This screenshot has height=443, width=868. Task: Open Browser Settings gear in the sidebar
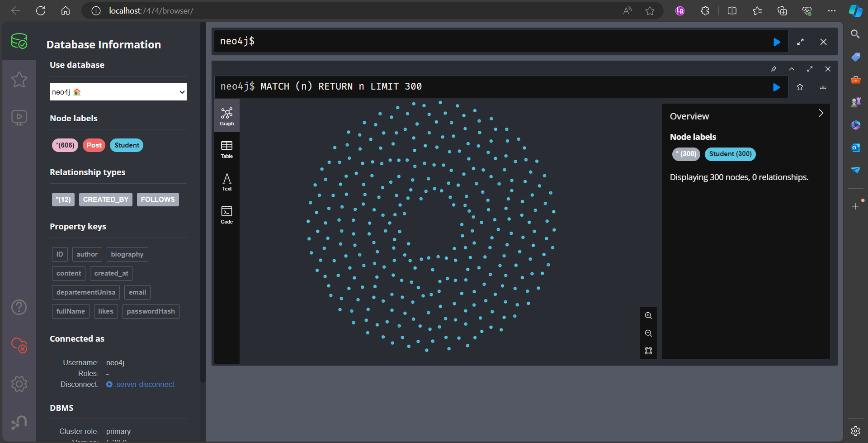coord(19,384)
